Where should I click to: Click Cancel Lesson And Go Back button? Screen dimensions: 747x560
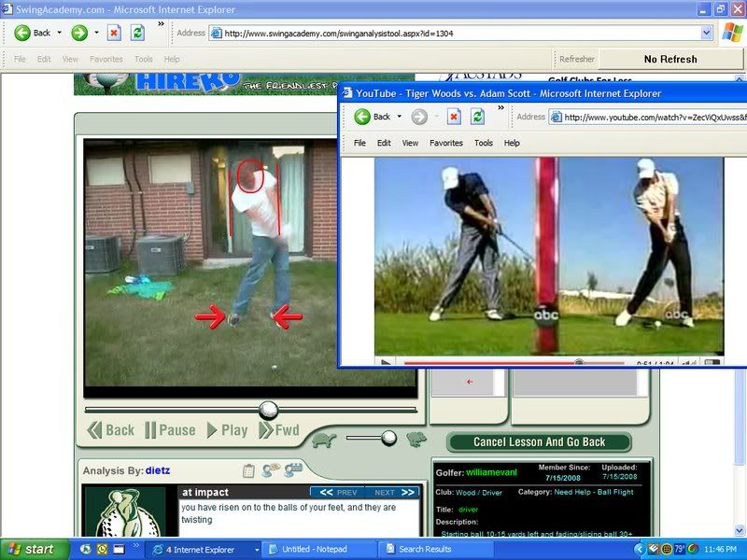click(539, 441)
